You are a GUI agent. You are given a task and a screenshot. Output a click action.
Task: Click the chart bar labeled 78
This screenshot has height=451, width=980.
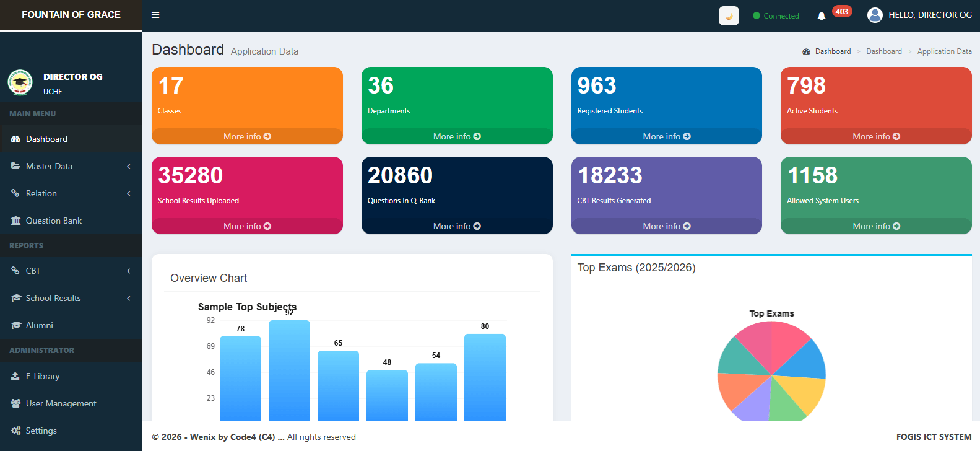tap(240, 379)
